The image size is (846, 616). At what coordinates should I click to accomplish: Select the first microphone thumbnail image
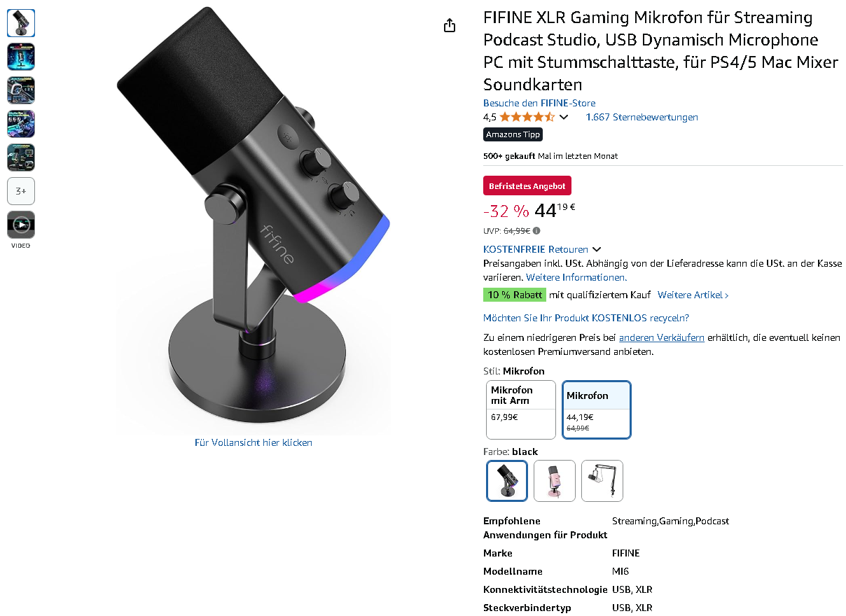point(21,23)
